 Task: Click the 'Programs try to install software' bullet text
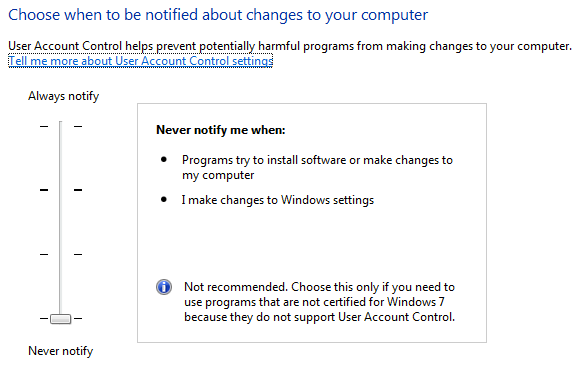(x=317, y=167)
